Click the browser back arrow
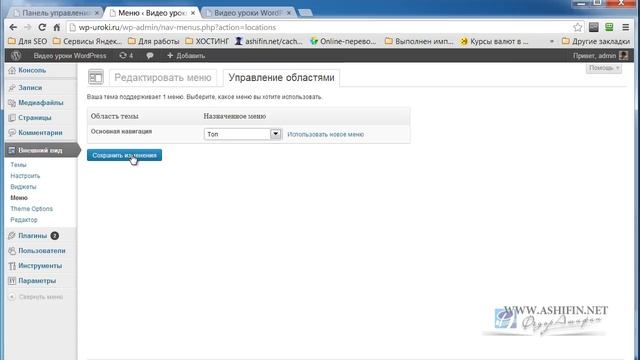 click(x=13, y=27)
